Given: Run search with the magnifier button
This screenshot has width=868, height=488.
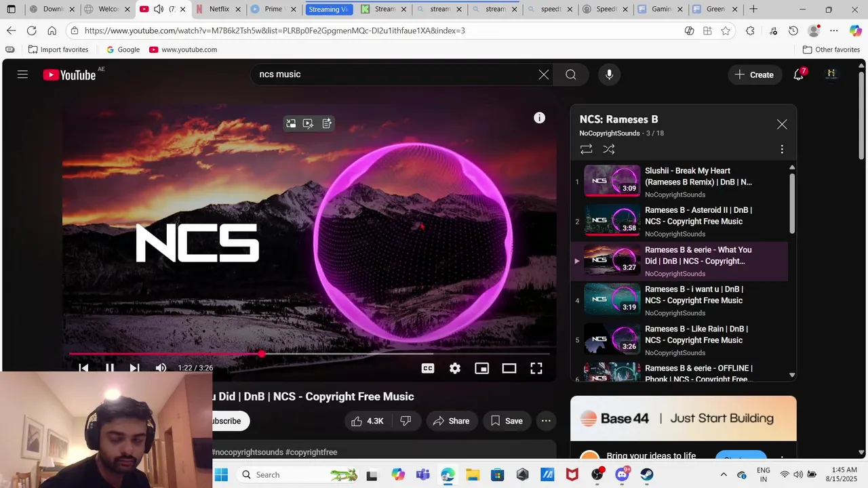Looking at the screenshot, I should click(x=571, y=75).
